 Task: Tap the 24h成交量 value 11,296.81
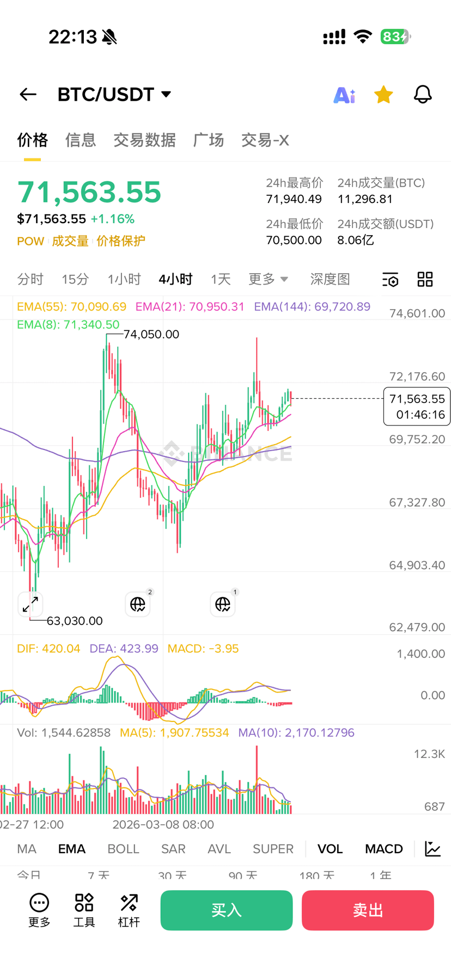click(365, 199)
